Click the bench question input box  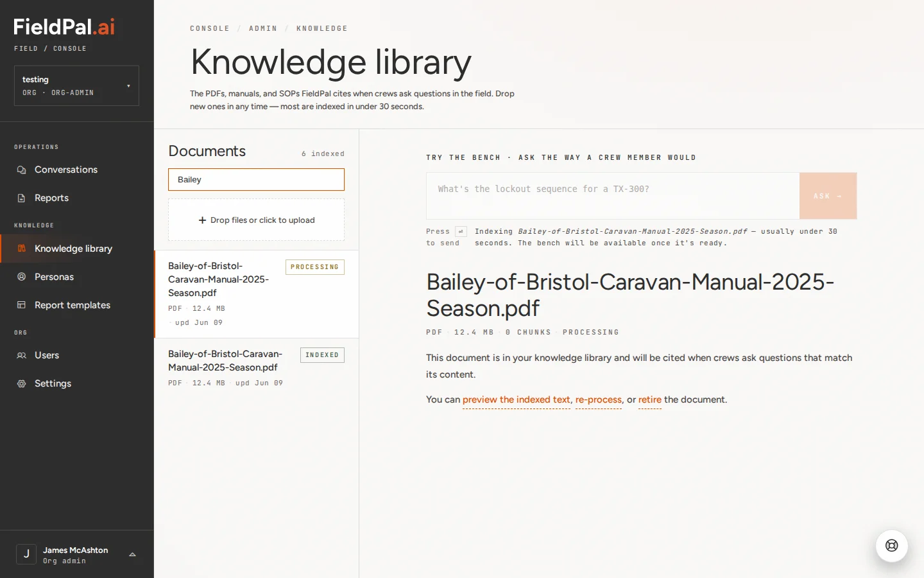pyautogui.click(x=613, y=196)
